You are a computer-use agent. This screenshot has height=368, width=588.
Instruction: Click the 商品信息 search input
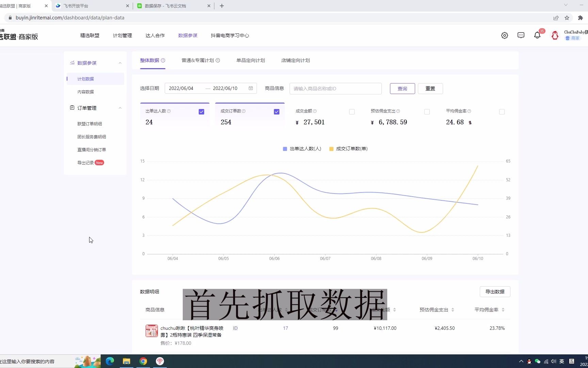336,89
